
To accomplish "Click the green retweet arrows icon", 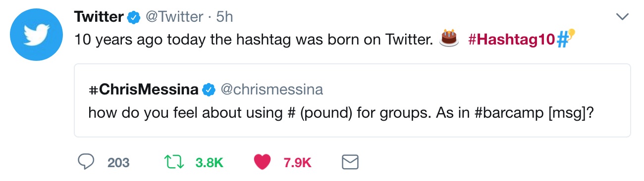I will pyautogui.click(x=174, y=162).
